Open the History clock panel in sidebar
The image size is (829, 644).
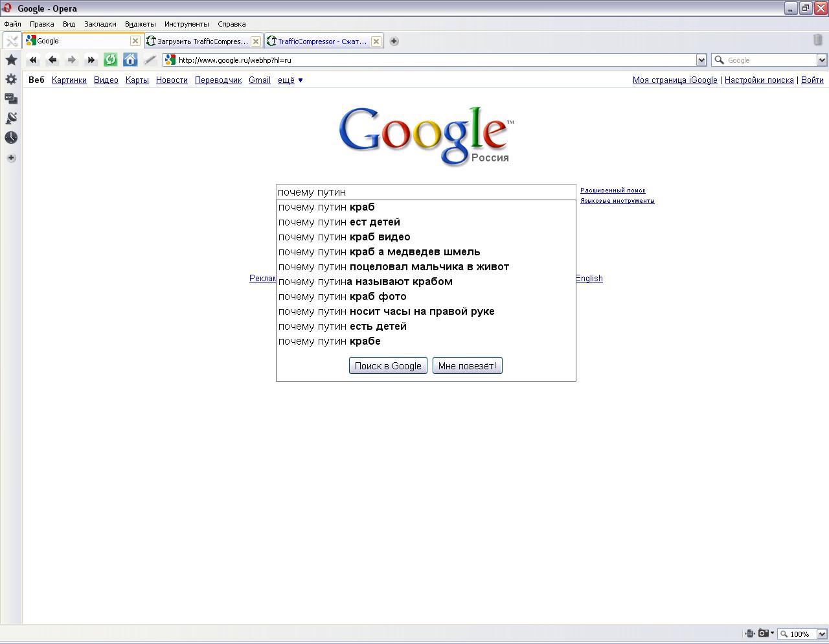coord(11,137)
